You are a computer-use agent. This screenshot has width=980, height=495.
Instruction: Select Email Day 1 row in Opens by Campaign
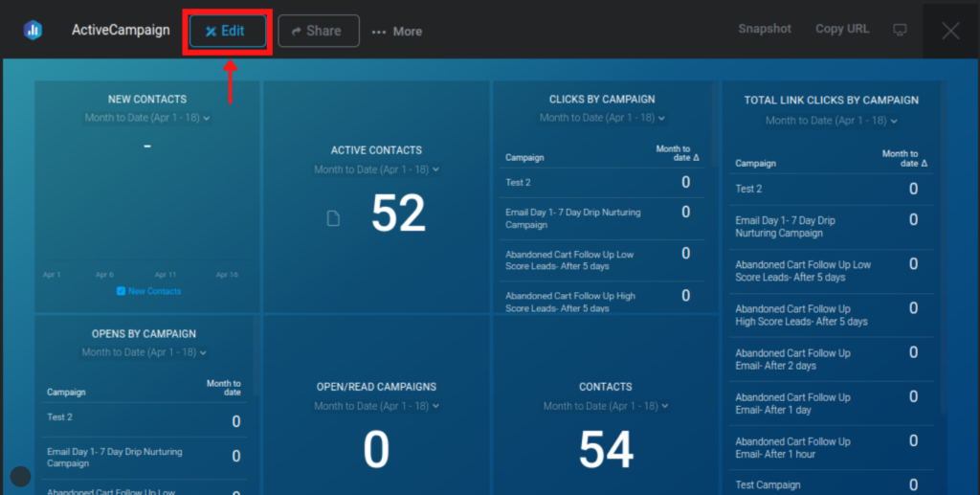(x=144, y=458)
